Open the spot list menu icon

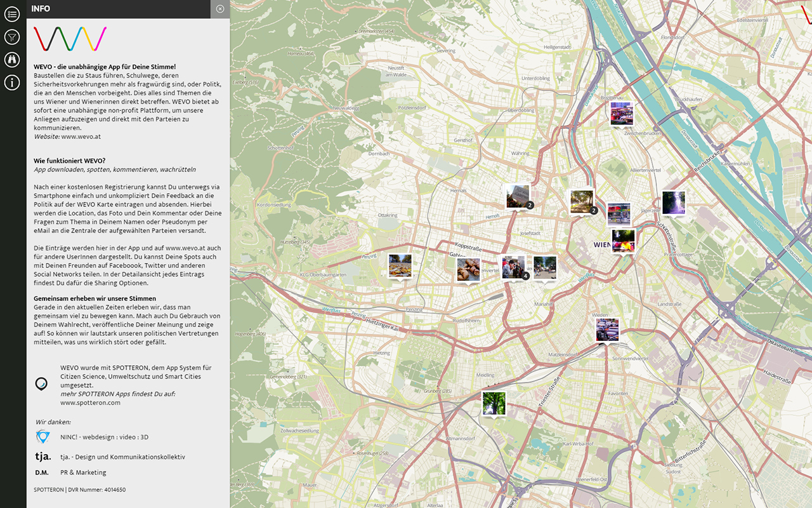12,15
